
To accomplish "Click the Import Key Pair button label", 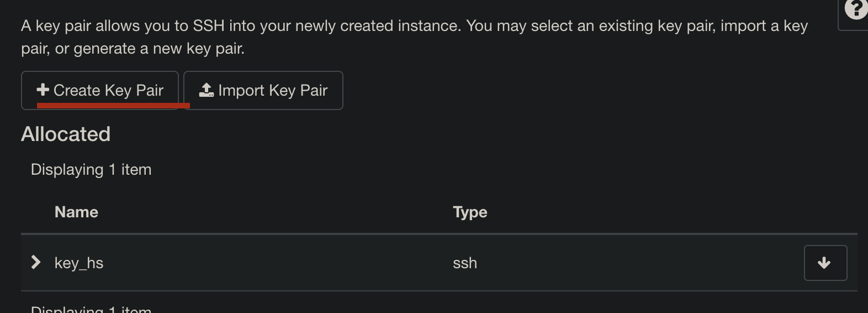I will tap(273, 90).
